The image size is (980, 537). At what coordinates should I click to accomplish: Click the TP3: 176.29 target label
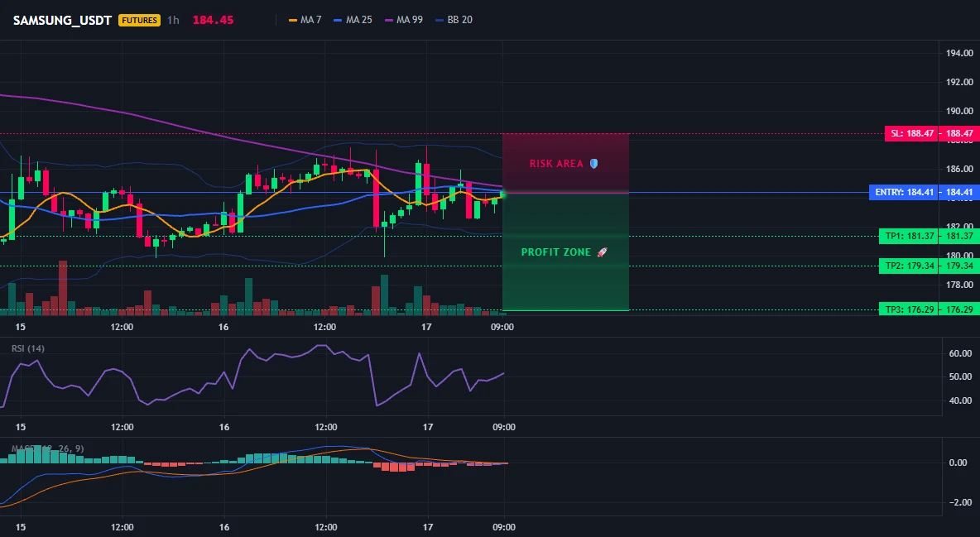pyautogui.click(x=909, y=309)
